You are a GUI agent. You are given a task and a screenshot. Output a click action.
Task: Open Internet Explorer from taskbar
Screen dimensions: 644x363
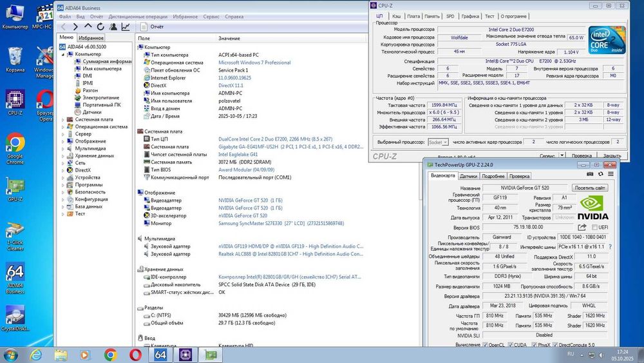(35, 355)
